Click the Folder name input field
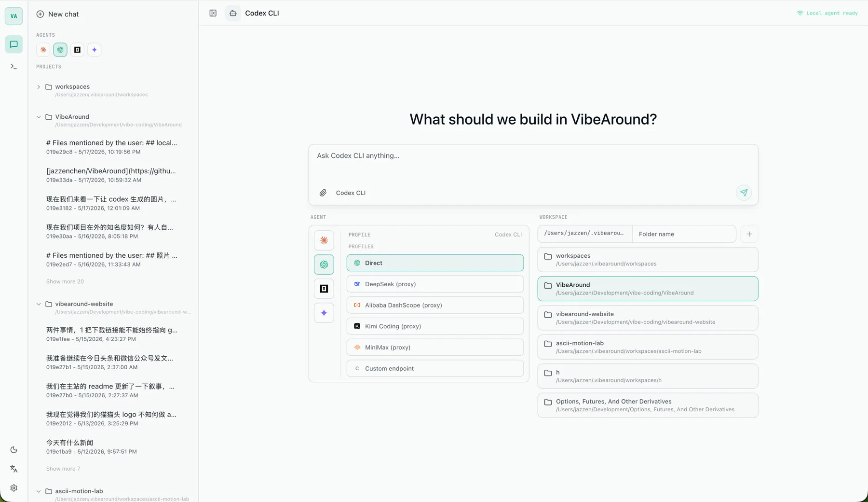Image resolution: width=868 pixels, height=502 pixels. [684, 234]
